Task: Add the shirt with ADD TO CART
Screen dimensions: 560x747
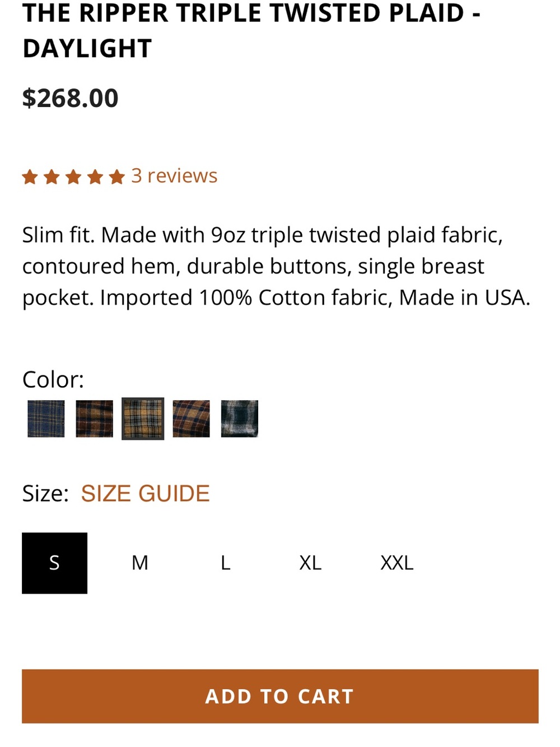Action: 280,696
